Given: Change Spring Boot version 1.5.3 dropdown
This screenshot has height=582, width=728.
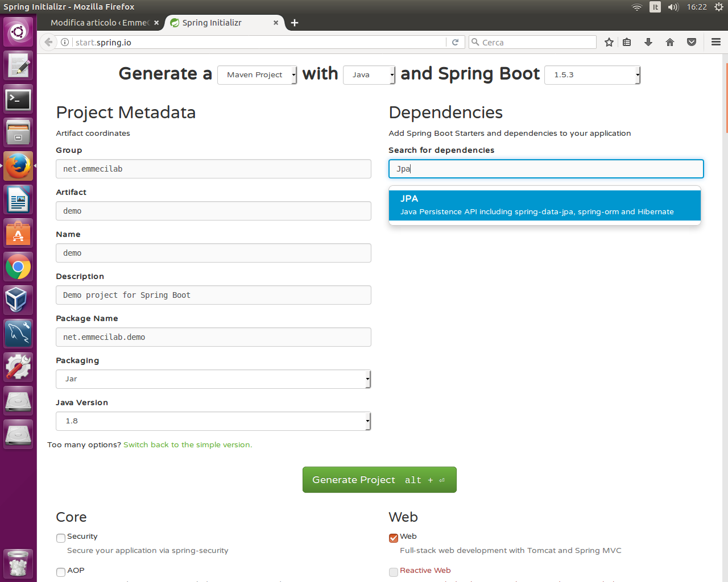Looking at the screenshot, I should pyautogui.click(x=593, y=75).
